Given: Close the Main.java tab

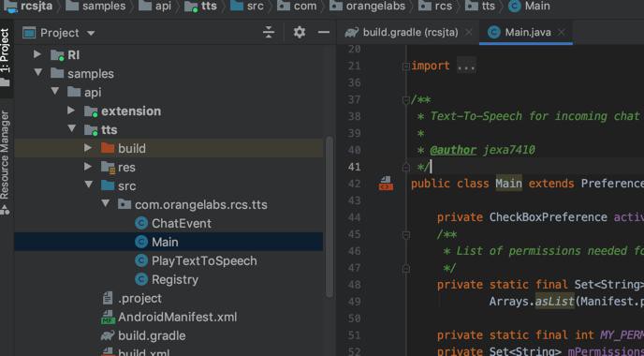Looking at the screenshot, I should (561, 32).
